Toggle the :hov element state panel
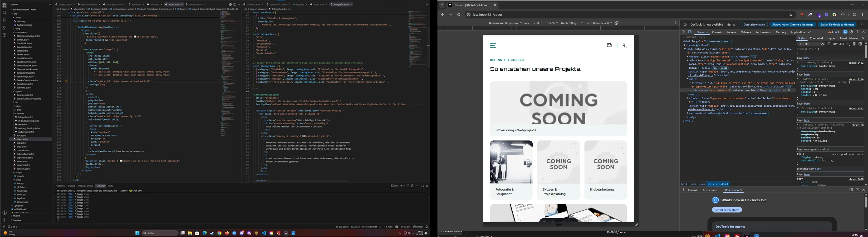Image resolution: width=868 pixels, height=237 pixels. tap(835, 44)
